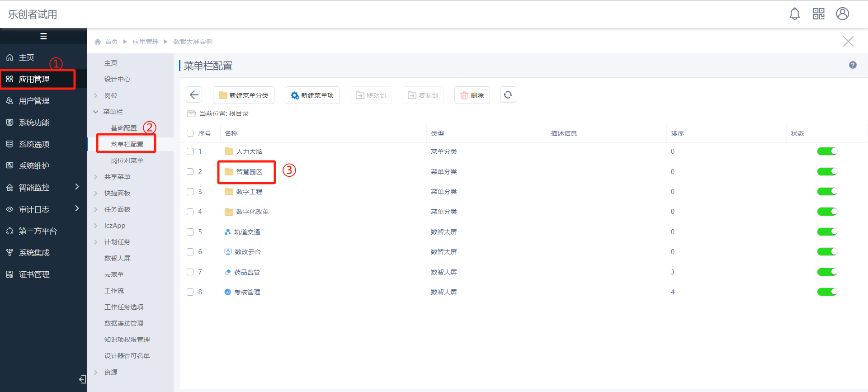Click the QR code icon

tap(818, 14)
